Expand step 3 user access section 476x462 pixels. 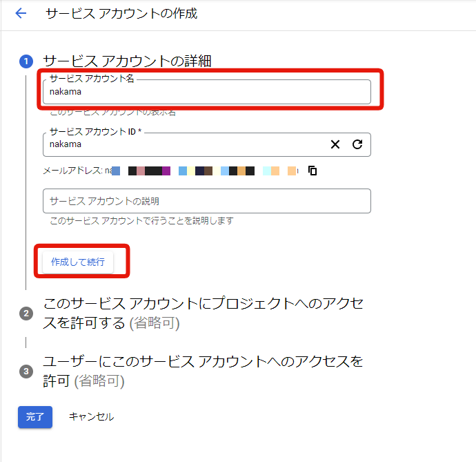(x=203, y=371)
